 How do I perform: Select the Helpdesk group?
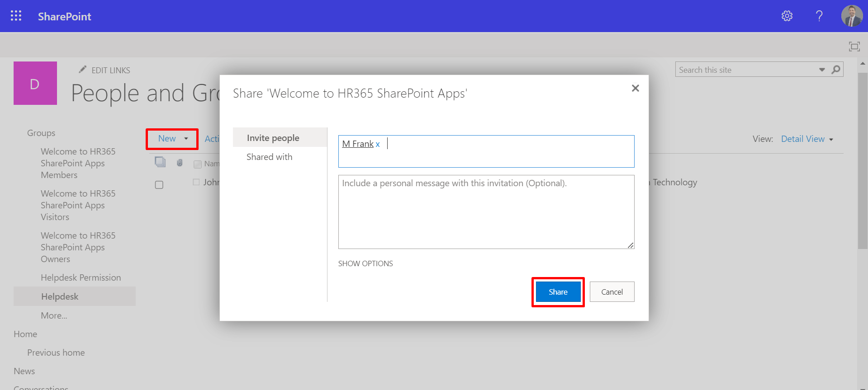tap(75, 296)
